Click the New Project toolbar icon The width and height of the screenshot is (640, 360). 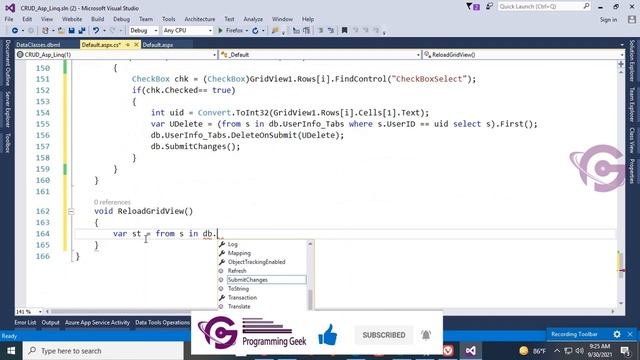(45, 31)
